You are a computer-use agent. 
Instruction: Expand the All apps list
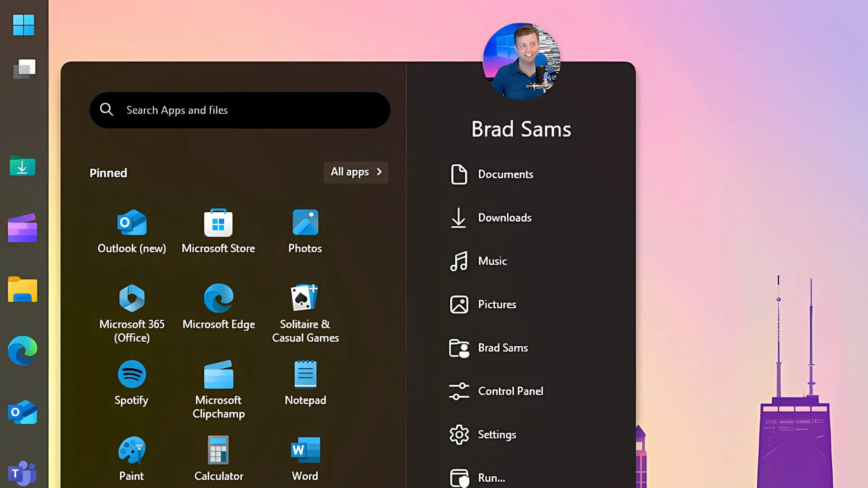point(355,172)
